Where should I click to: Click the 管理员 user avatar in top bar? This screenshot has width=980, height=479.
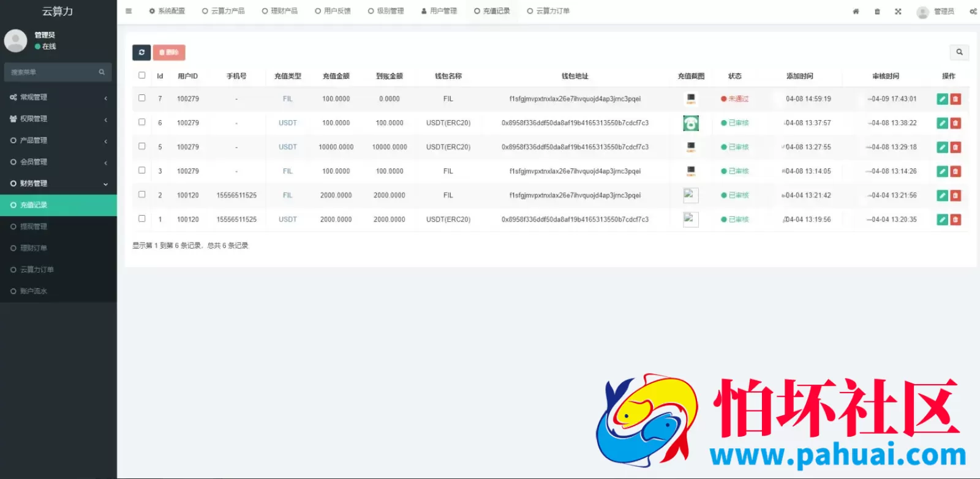click(922, 12)
